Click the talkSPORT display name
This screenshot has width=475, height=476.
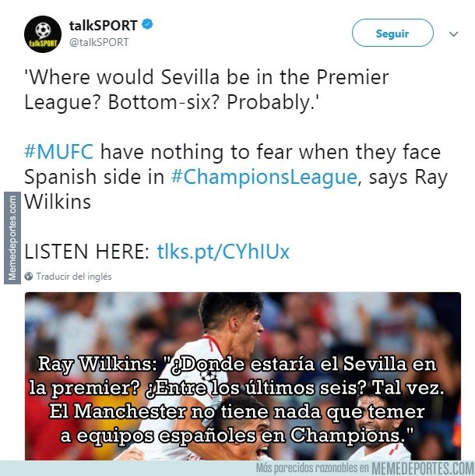click(x=104, y=25)
